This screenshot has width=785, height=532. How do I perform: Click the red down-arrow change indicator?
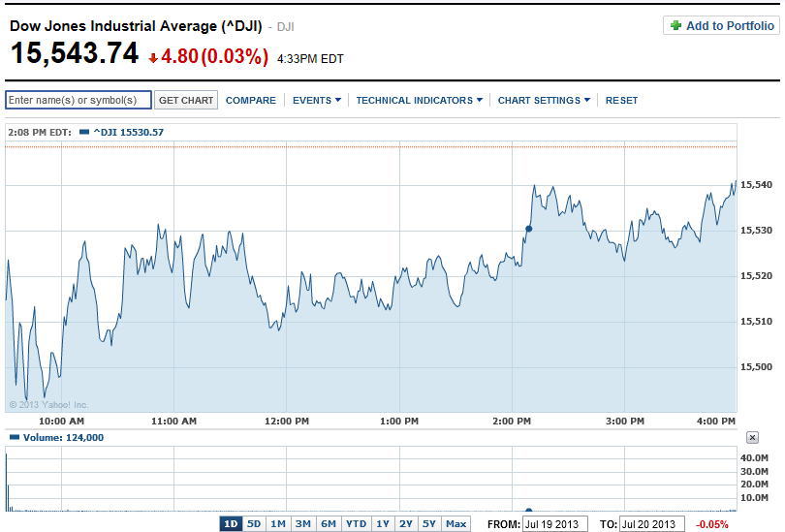click(x=153, y=58)
